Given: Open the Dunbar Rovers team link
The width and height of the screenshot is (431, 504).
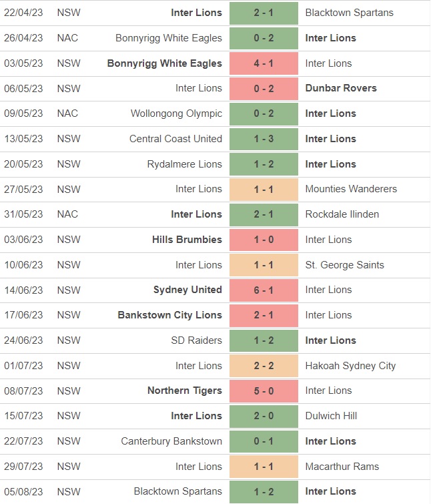Looking at the screenshot, I should pyautogui.click(x=341, y=88).
